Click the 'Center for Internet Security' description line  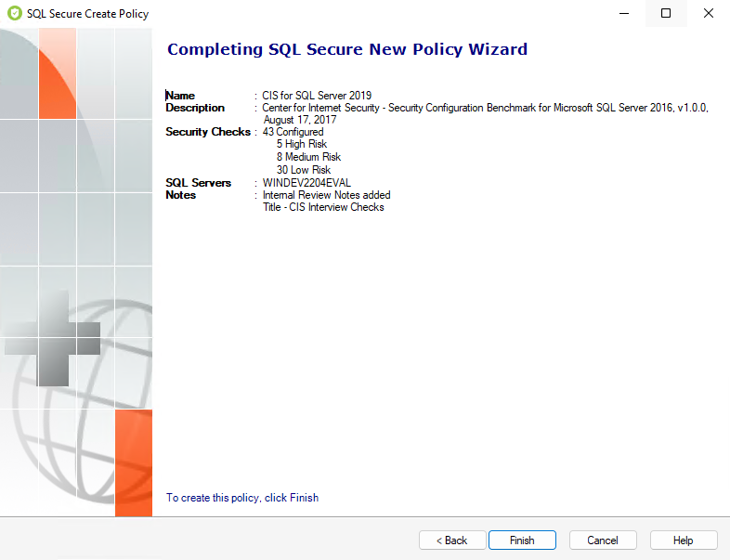[485, 108]
